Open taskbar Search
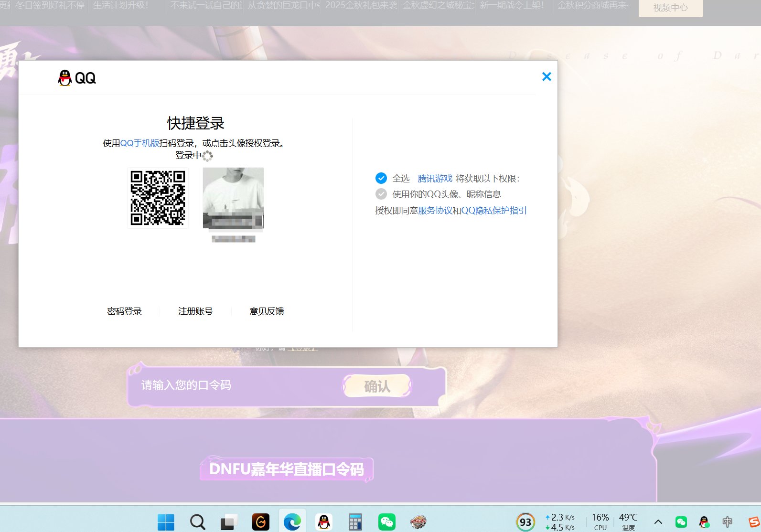Image resolution: width=761 pixels, height=532 pixels. (197, 522)
